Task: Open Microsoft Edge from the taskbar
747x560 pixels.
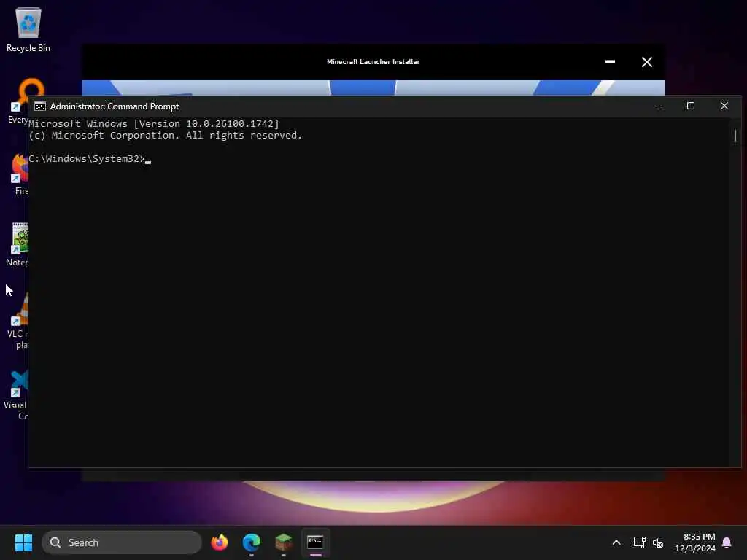Action: [x=252, y=542]
